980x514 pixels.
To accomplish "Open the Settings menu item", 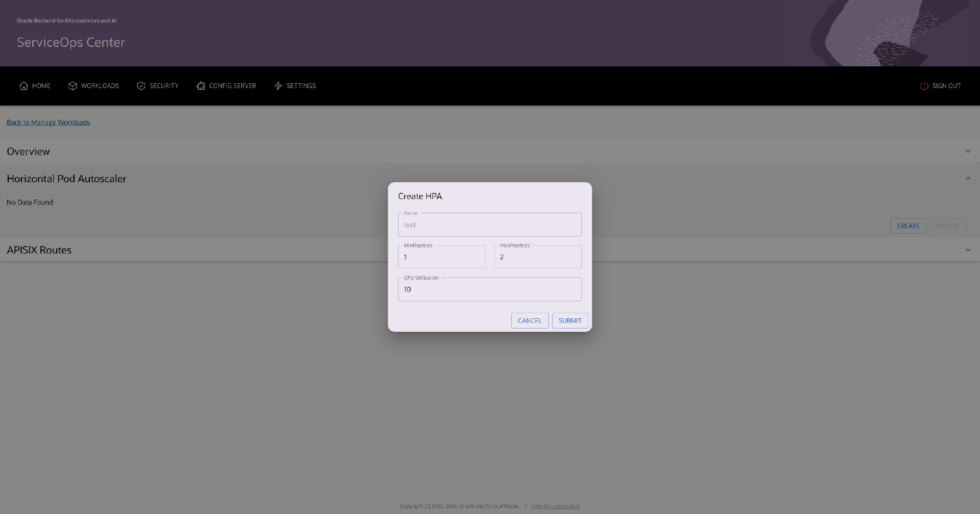I will click(301, 85).
